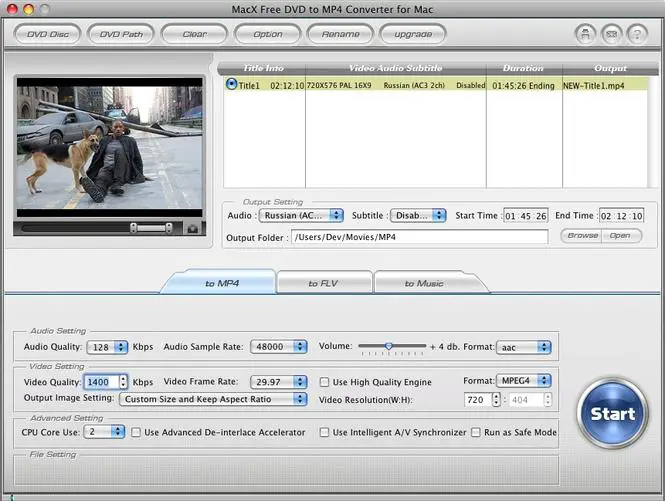Click the Video Resolution width stepper

(496, 400)
